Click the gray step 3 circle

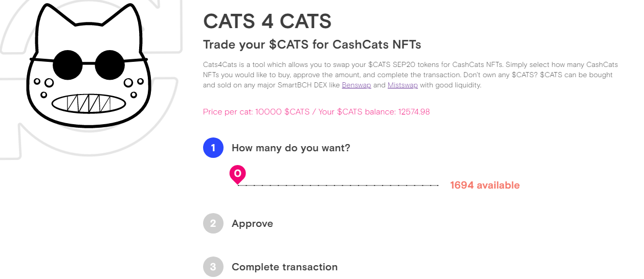213,267
